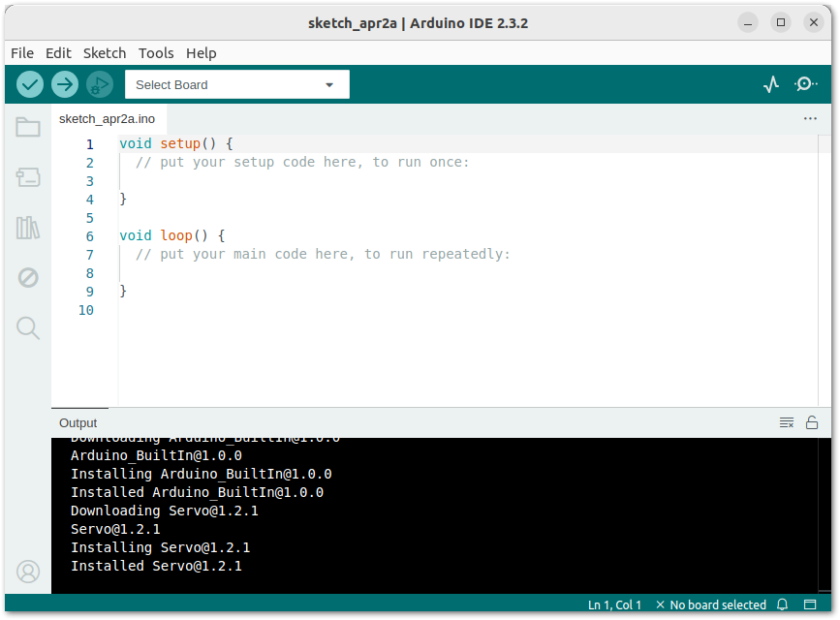Open the editor tab's three-dots menu
Image resolution: width=840 pixels, height=620 pixels.
pyautogui.click(x=810, y=118)
